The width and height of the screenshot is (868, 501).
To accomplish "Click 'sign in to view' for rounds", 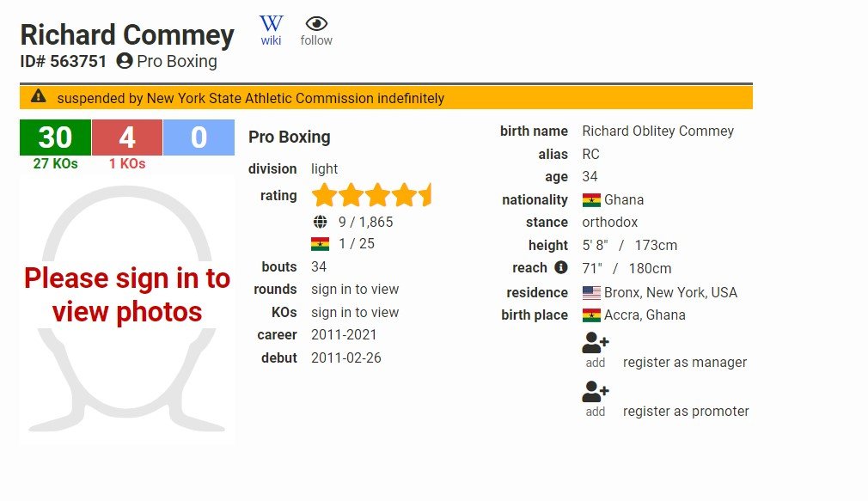I will 355,290.
